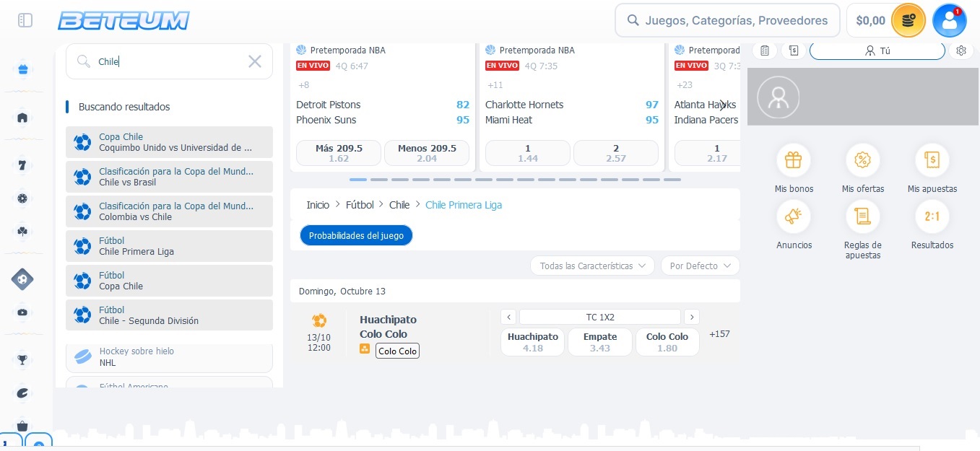Expand the +157 additional betting markets
Image resolution: width=980 pixels, height=451 pixels.
click(719, 334)
